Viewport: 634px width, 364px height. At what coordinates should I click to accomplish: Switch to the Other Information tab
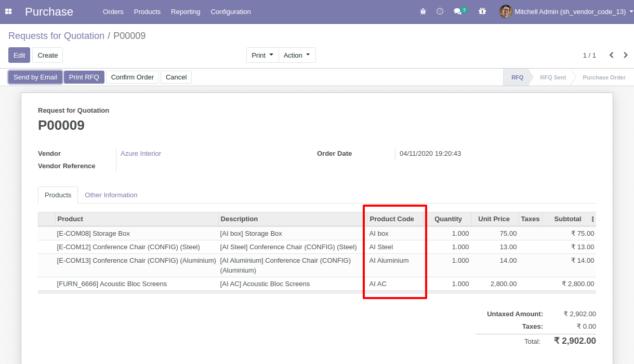[111, 195]
